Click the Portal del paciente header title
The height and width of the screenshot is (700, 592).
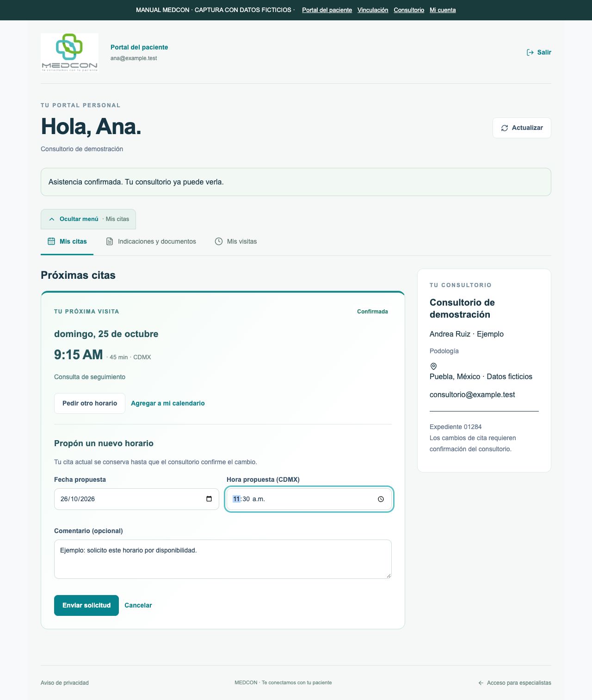(x=139, y=47)
